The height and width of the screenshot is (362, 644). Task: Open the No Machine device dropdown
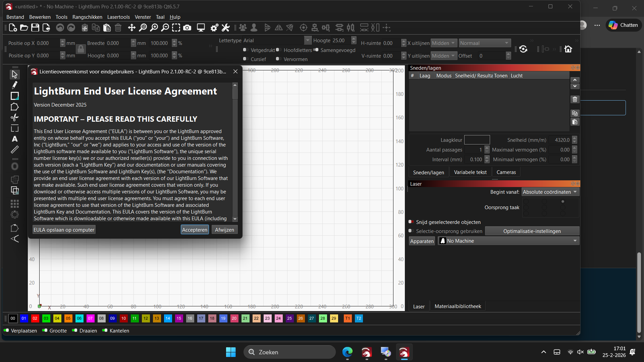coord(508,241)
